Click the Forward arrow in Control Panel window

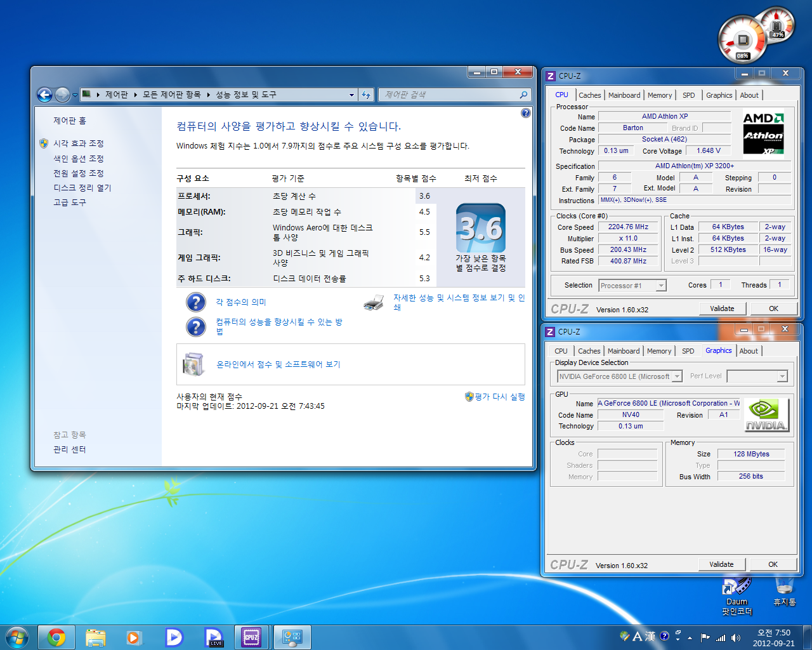tap(62, 95)
